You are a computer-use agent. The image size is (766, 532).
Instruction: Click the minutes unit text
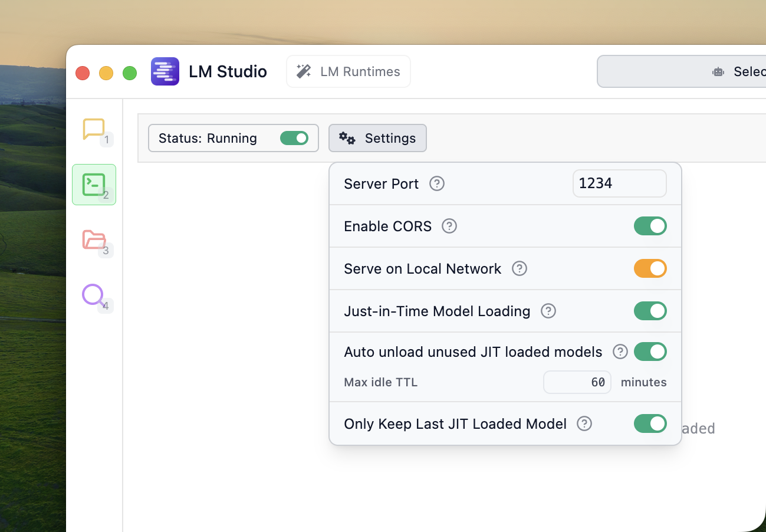[x=644, y=382]
